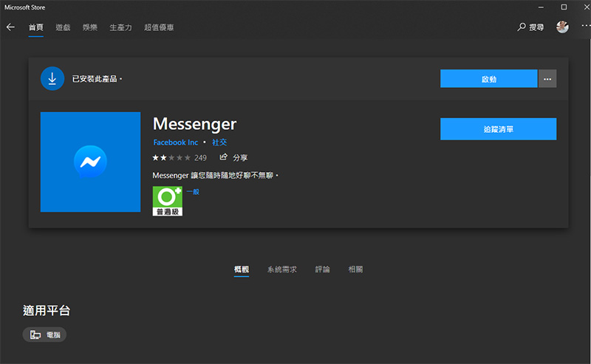Open the user profile avatar
Viewport: 591px width, 364px height.
(562, 27)
